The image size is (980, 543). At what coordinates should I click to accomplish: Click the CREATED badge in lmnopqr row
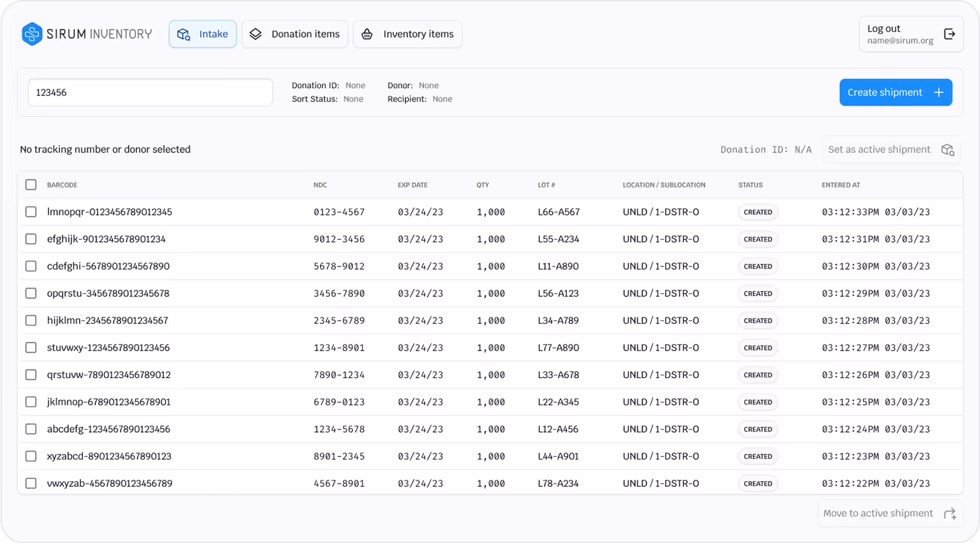point(757,212)
